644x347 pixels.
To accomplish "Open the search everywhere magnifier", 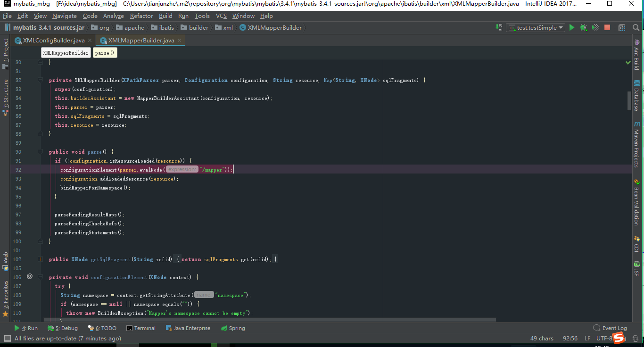I will (635, 27).
